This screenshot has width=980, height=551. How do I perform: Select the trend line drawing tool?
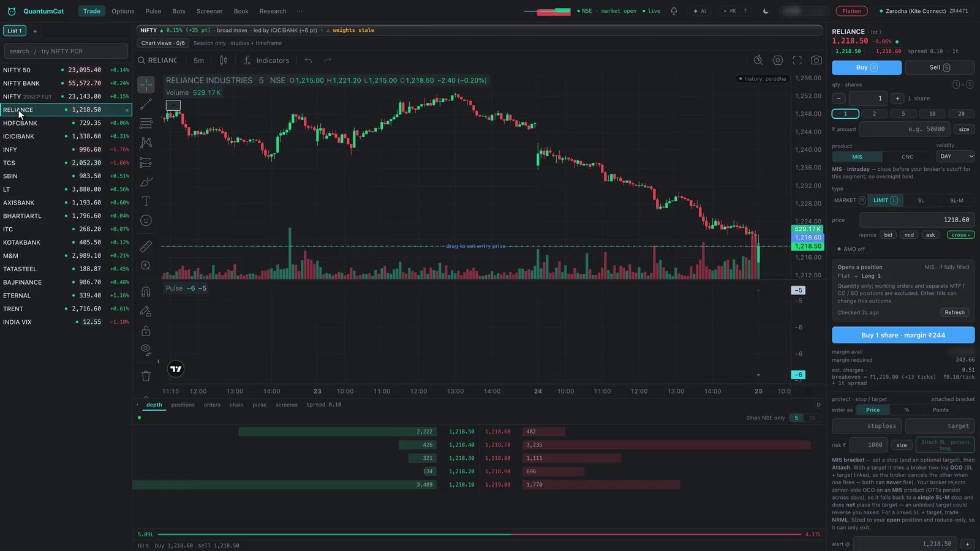pos(146,104)
